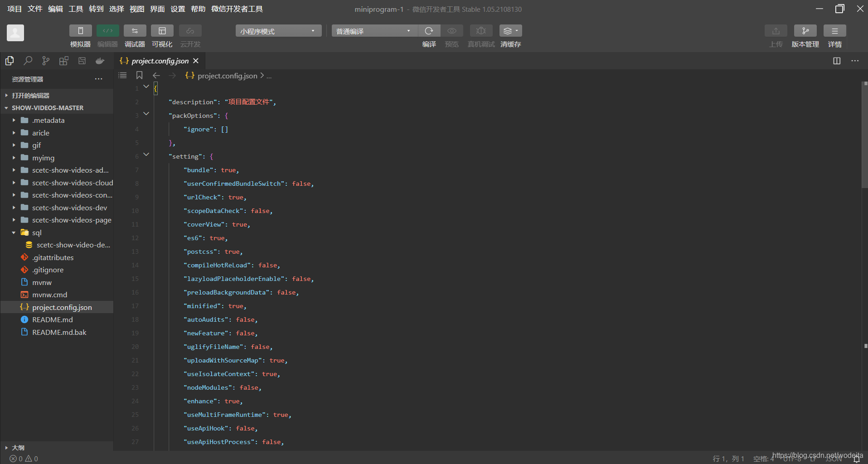
Task: Open version management branch icon
Action: point(805,31)
